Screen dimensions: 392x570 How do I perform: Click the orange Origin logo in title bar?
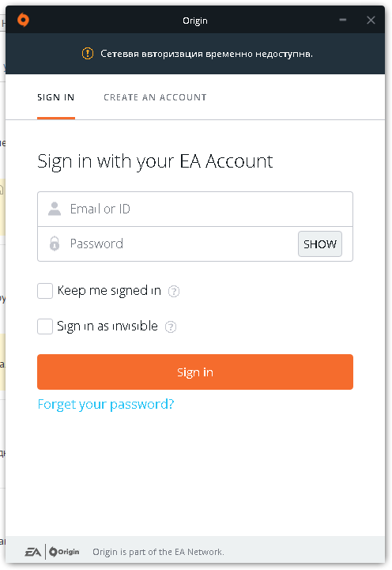point(23,20)
